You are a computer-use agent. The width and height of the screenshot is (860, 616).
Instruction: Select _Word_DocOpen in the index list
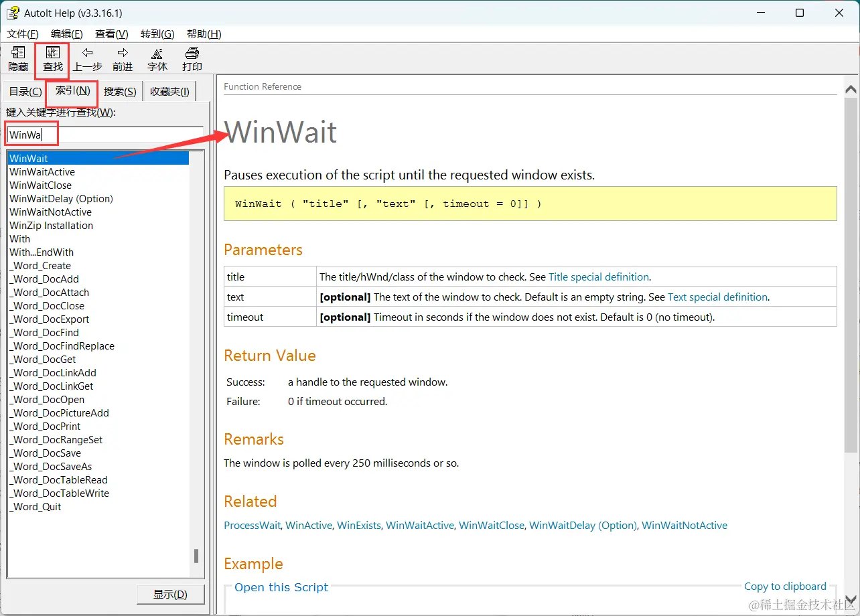point(47,400)
